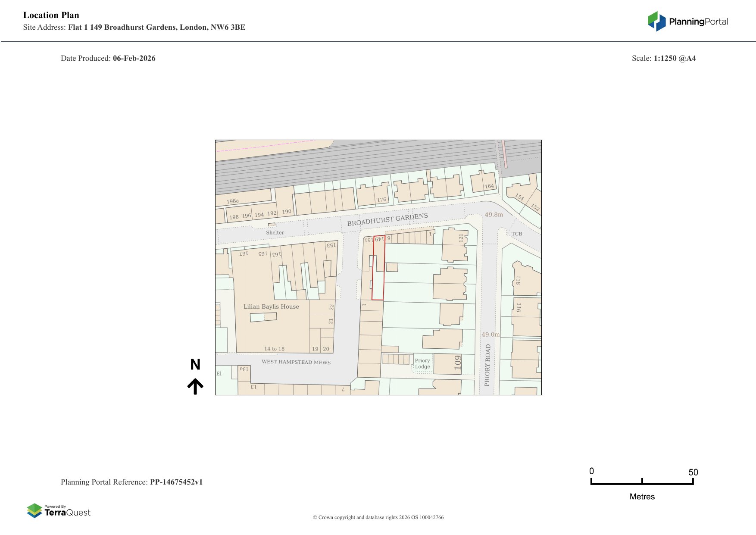This screenshot has height=535, width=756.
Task: Click the Planning Portal logo icon
Action: pos(657,22)
